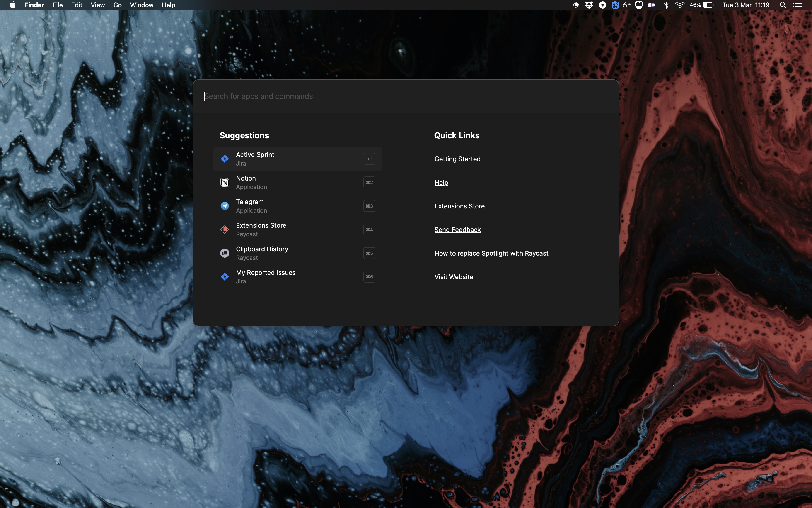The height and width of the screenshot is (508, 812).
Task: Open the Go menu
Action: click(x=117, y=5)
